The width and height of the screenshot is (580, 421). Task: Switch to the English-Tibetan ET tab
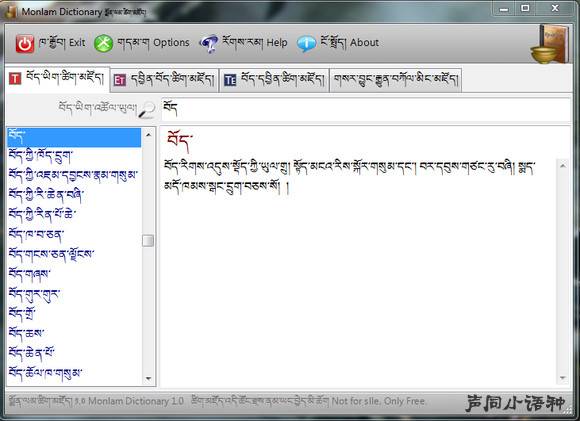tap(164, 80)
